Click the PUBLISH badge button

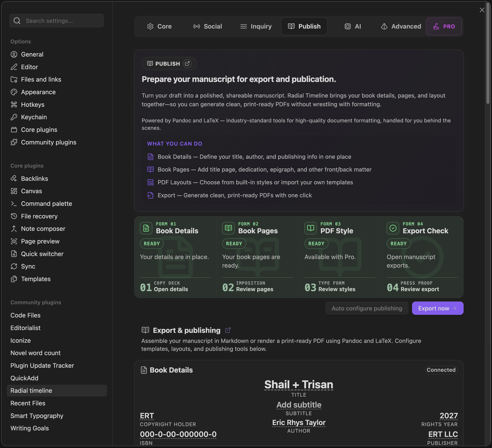pos(169,64)
